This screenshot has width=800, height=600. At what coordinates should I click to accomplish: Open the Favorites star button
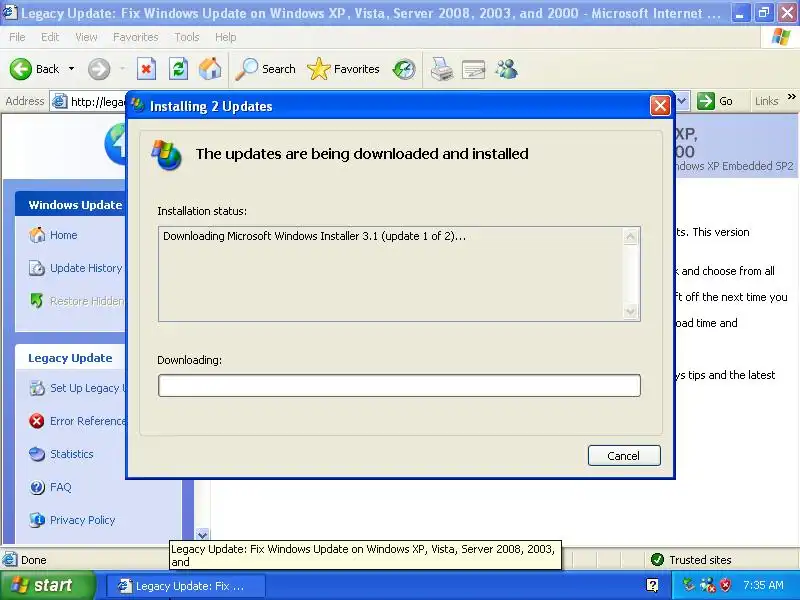point(343,69)
